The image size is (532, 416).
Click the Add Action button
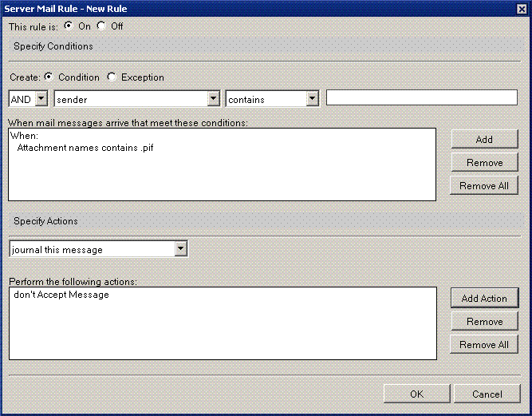tap(484, 299)
